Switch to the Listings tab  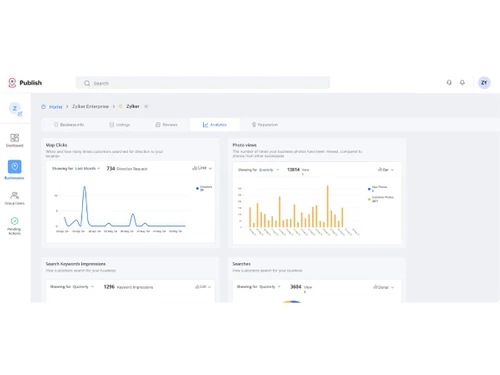click(120, 125)
